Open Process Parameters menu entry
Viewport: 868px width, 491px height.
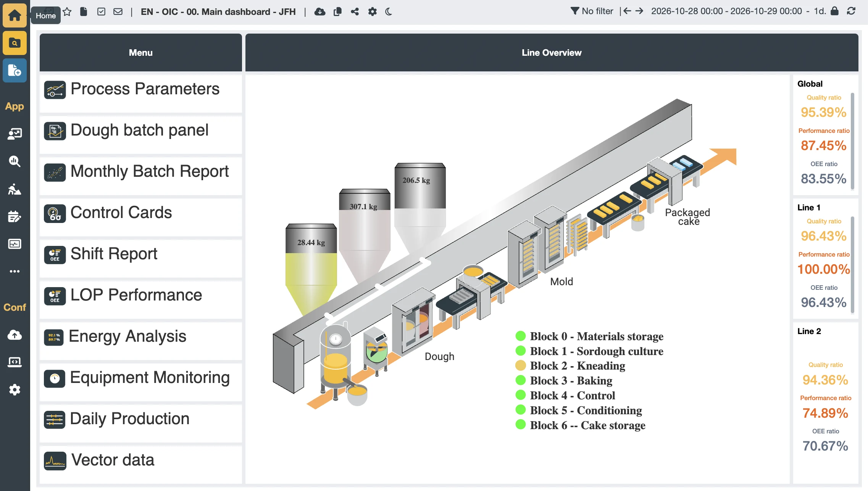(141, 93)
